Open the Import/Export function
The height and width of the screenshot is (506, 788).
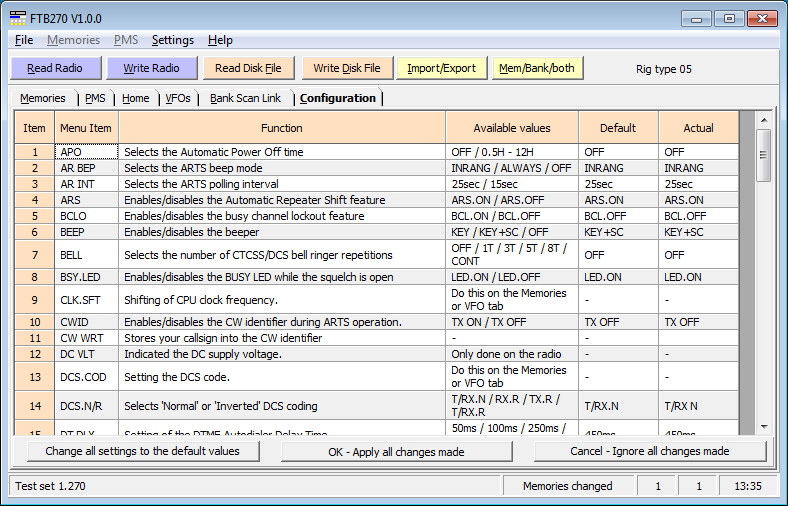(x=442, y=68)
